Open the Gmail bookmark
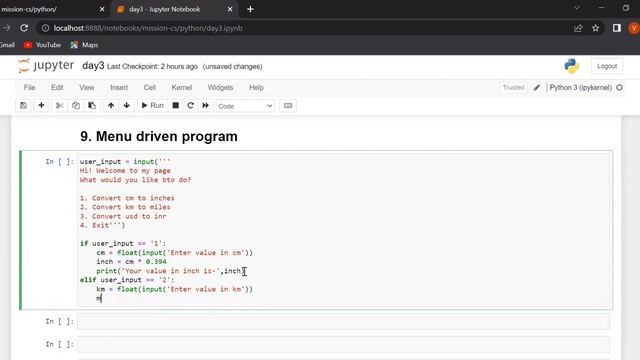The image size is (640, 360). click(x=7, y=45)
